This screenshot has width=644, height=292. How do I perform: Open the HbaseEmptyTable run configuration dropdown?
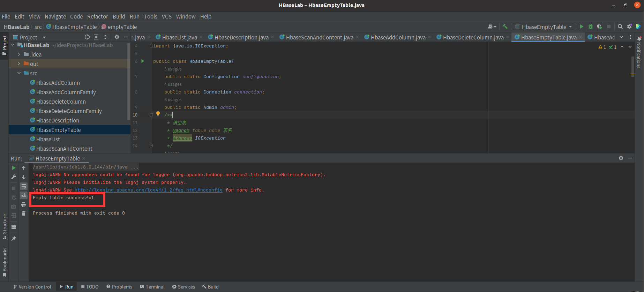544,27
